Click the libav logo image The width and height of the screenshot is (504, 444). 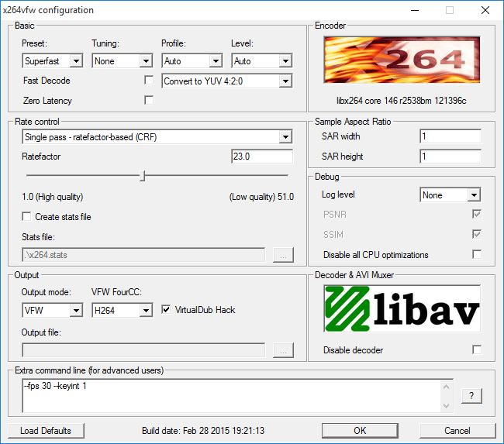[x=402, y=308]
